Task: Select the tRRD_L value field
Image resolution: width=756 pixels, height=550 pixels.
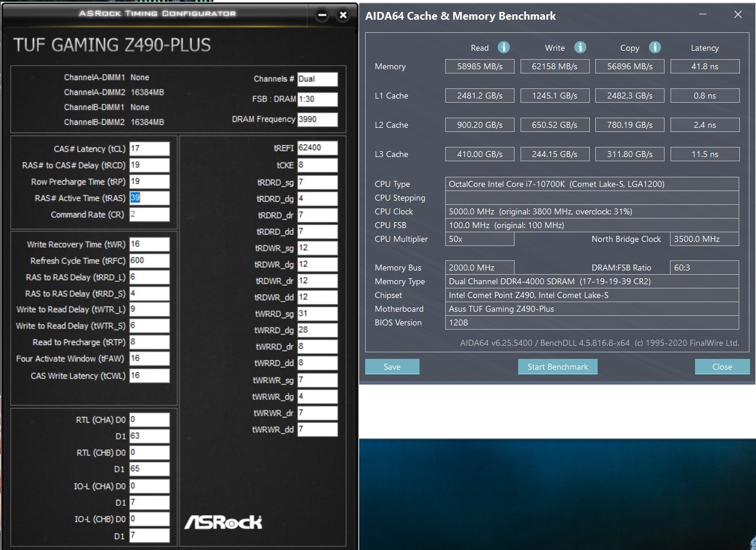Action: click(x=149, y=277)
